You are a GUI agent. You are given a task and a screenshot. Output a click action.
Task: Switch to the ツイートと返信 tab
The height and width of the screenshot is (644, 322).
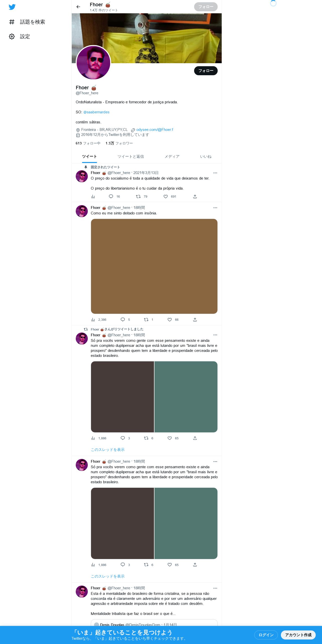(x=131, y=156)
